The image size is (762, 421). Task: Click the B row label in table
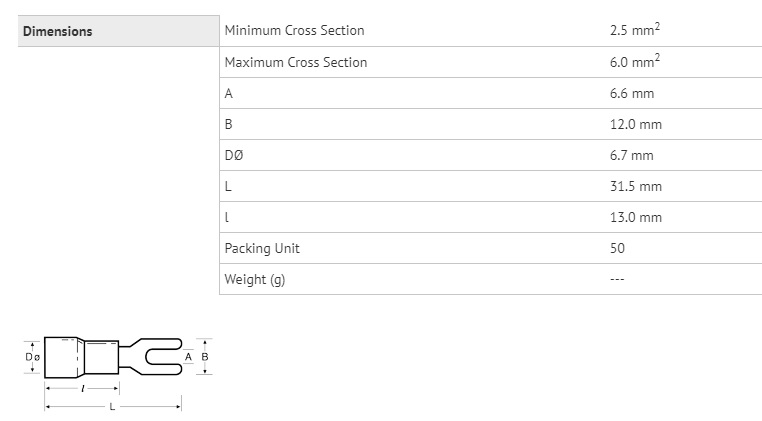(x=229, y=124)
